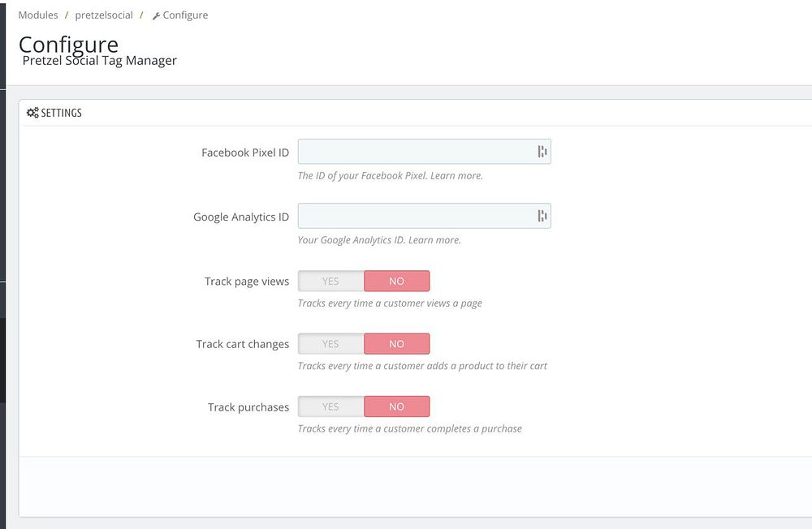Open the pretzelsocial breadcrumb link
Screen dimensions: 812x529
coord(104,15)
